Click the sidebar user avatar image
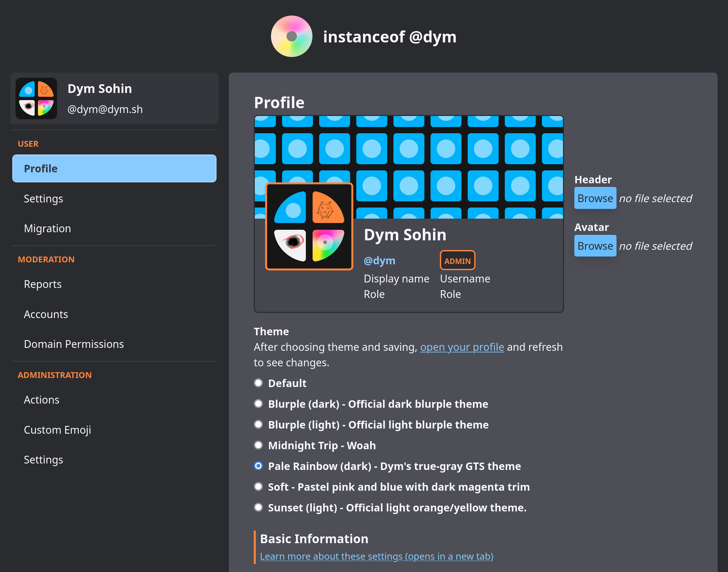Viewport: 728px width, 572px height. [36, 98]
